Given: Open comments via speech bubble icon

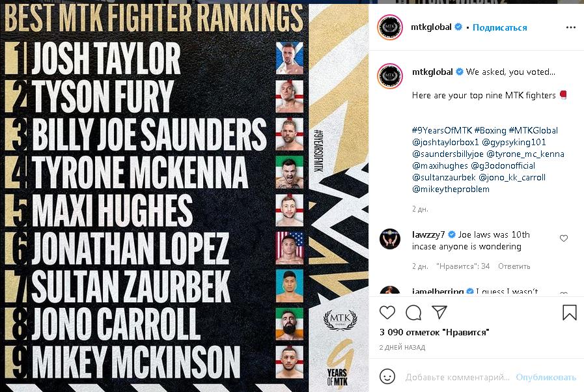Looking at the screenshot, I should 413,313.
